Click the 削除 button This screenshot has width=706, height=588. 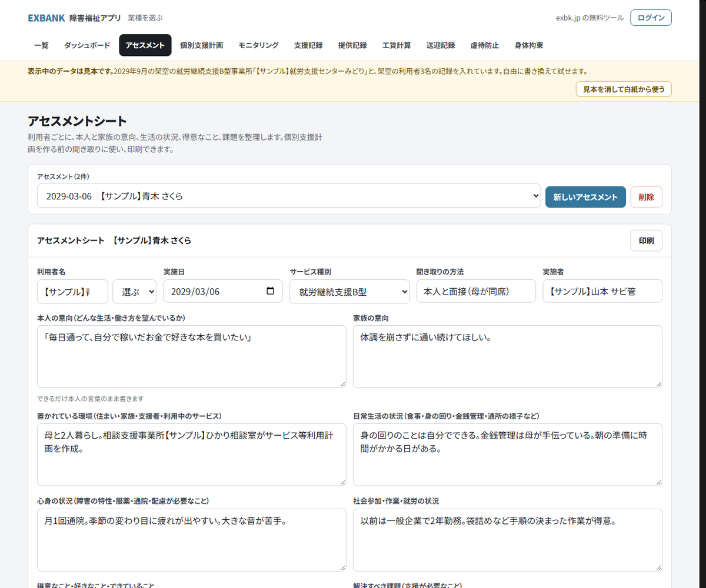pos(646,197)
